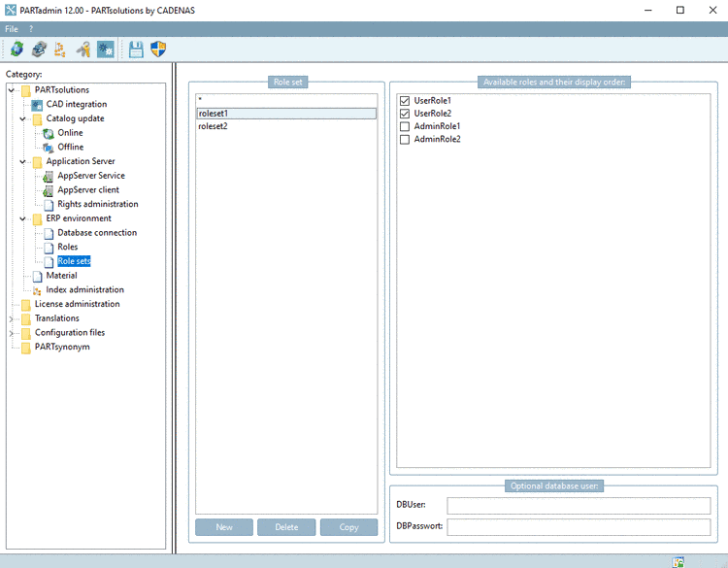The image size is (728, 568).
Task: Click the PARTsynonym folder icon
Action: point(26,348)
